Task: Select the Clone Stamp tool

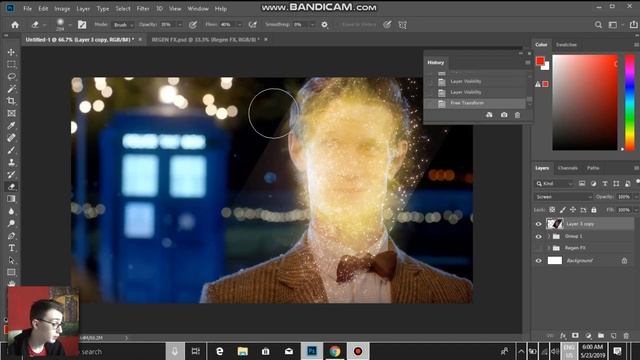Action: (11, 162)
